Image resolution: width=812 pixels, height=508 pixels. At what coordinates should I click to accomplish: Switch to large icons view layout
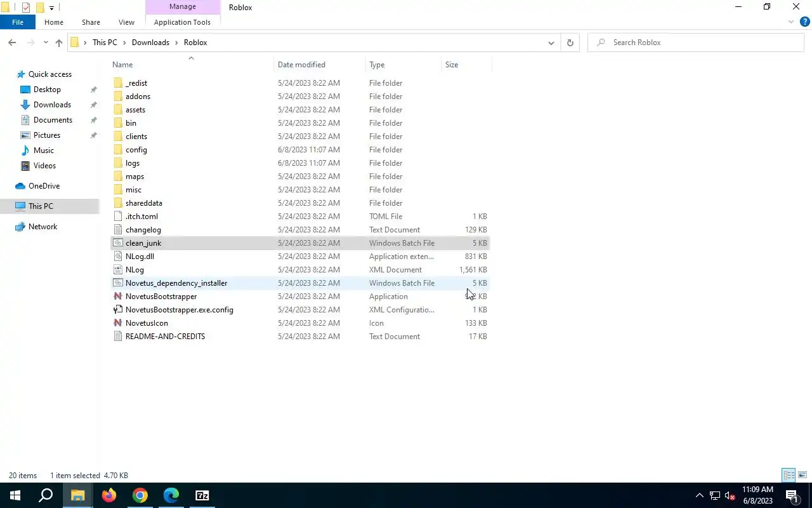click(802, 475)
